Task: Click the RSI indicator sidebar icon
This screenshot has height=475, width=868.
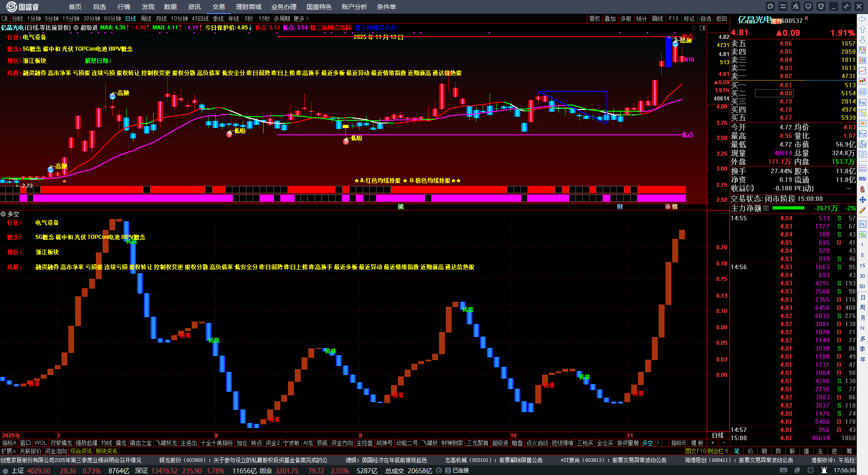Action: coord(863,179)
